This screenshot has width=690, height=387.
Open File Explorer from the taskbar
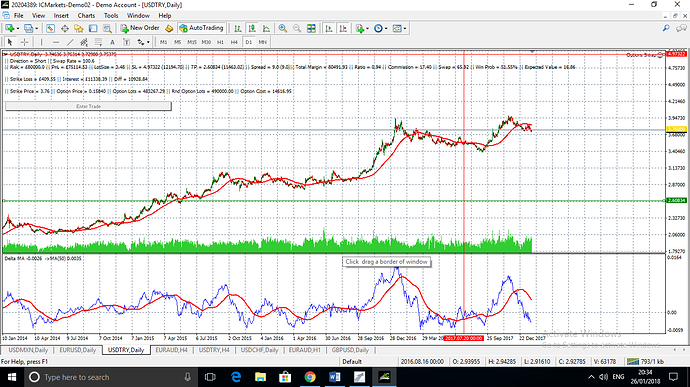[x=260, y=377]
